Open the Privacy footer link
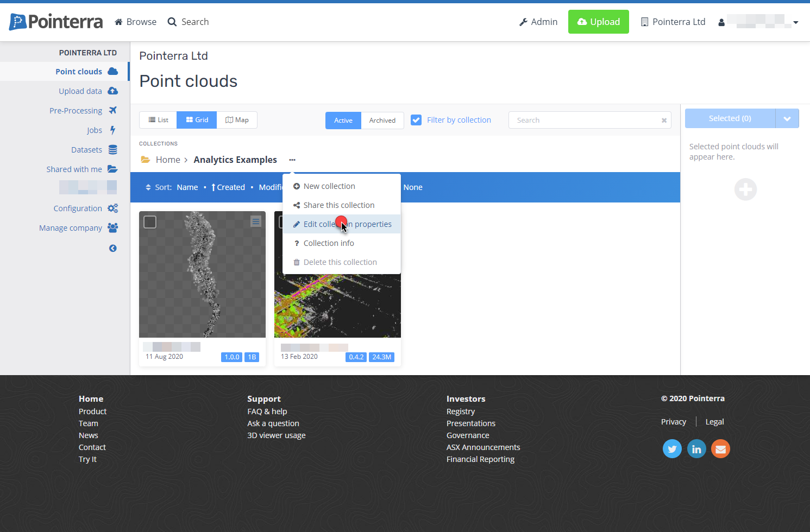 (674, 422)
